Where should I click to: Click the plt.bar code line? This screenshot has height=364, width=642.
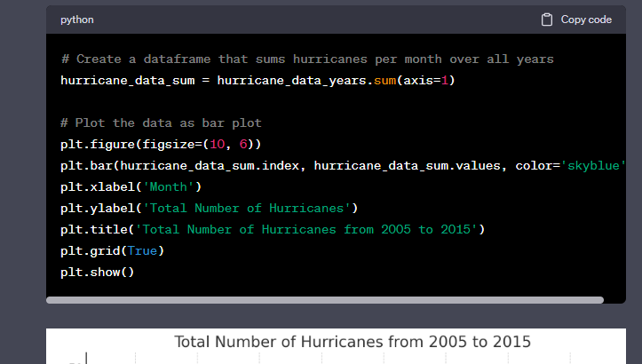[343, 165]
